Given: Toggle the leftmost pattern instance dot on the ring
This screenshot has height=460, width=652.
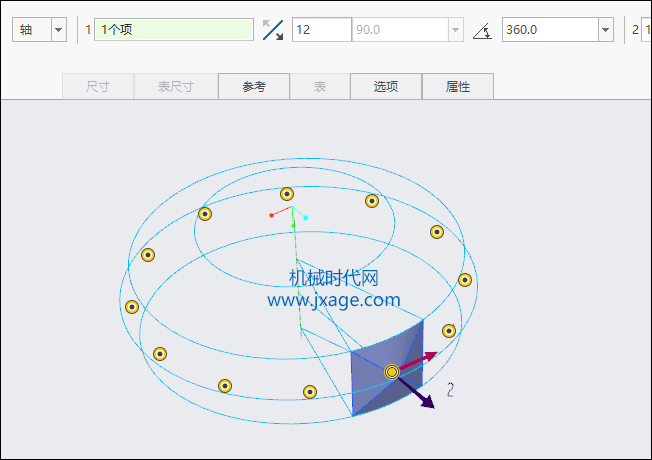Looking at the screenshot, I should (x=132, y=307).
